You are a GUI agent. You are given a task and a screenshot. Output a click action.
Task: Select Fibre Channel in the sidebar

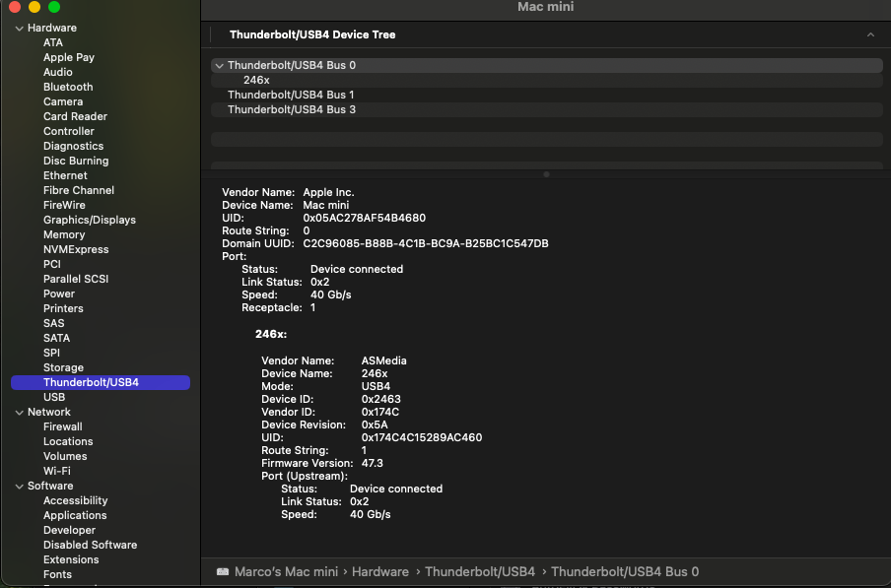click(x=79, y=190)
